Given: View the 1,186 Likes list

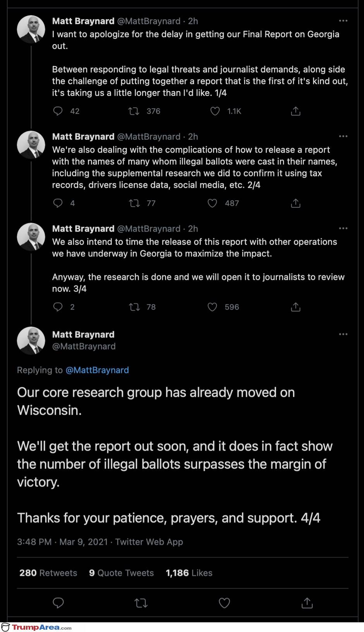Looking at the screenshot, I should 189,573.
